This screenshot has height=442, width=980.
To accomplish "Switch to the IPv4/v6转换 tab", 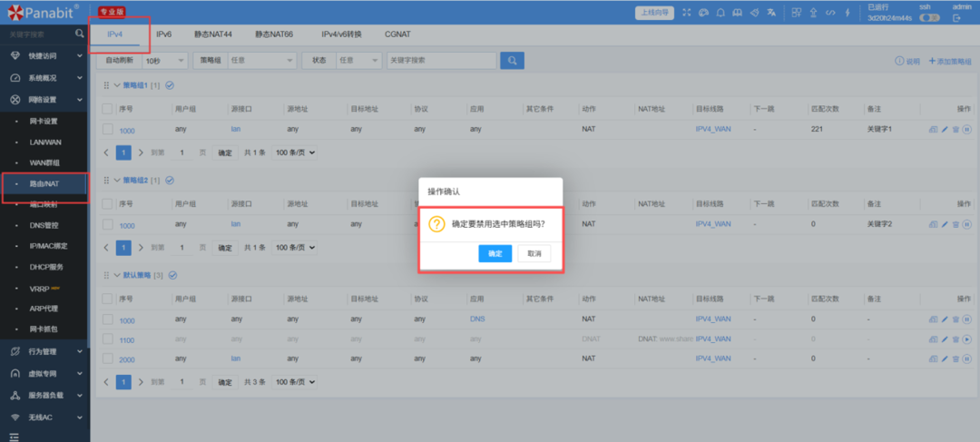I will (341, 34).
